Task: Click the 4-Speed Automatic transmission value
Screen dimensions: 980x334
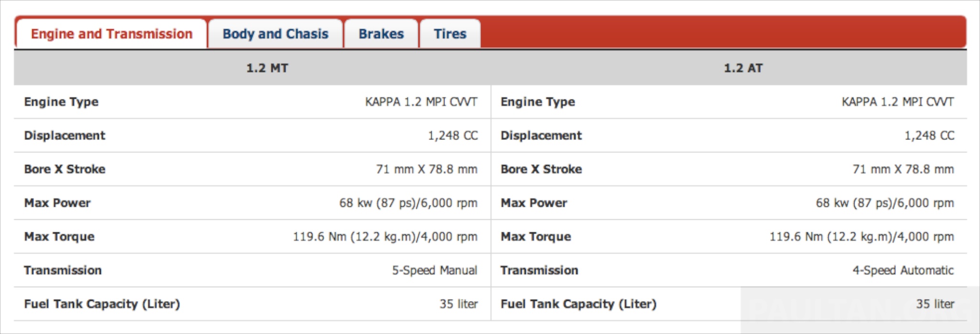Action: coord(903,270)
